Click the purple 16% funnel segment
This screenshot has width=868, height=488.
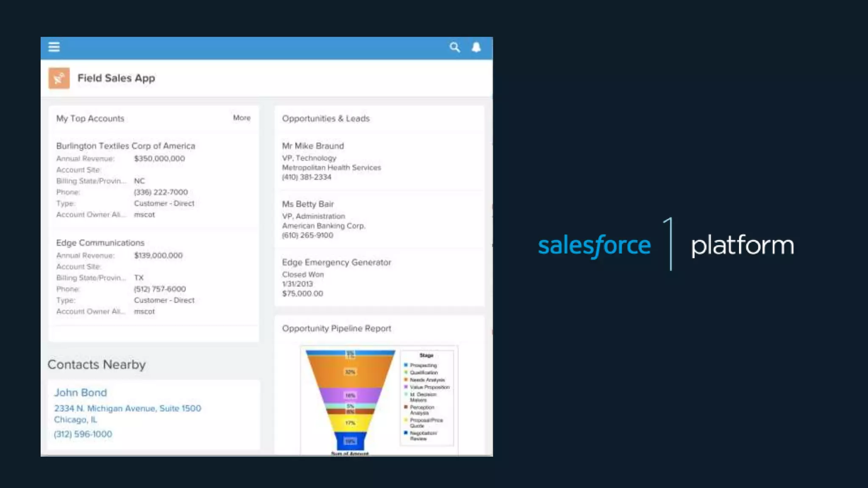350,395
